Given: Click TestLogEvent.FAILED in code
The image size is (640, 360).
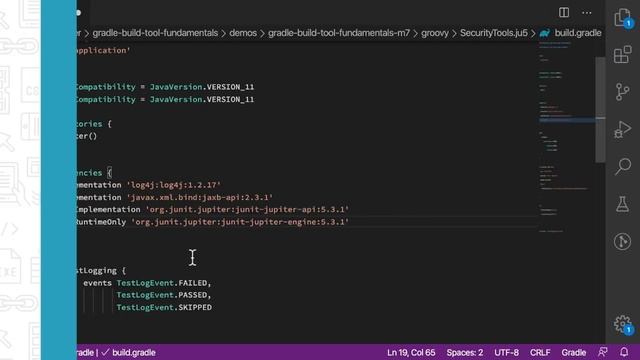Looking at the screenshot, I should tap(162, 283).
